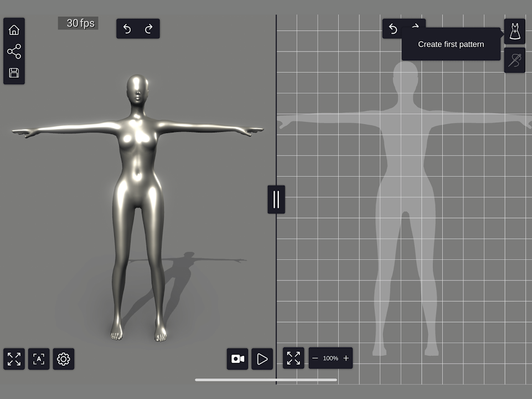Zoom out the pattern view with minus
Viewport: 532px width, 399px height.
click(x=315, y=359)
